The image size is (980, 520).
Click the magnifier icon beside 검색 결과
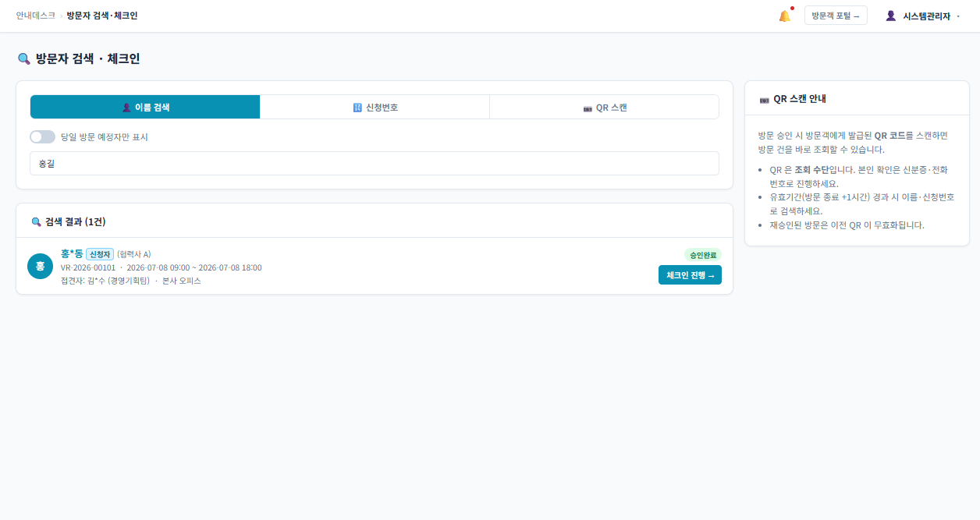(x=36, y=221)
